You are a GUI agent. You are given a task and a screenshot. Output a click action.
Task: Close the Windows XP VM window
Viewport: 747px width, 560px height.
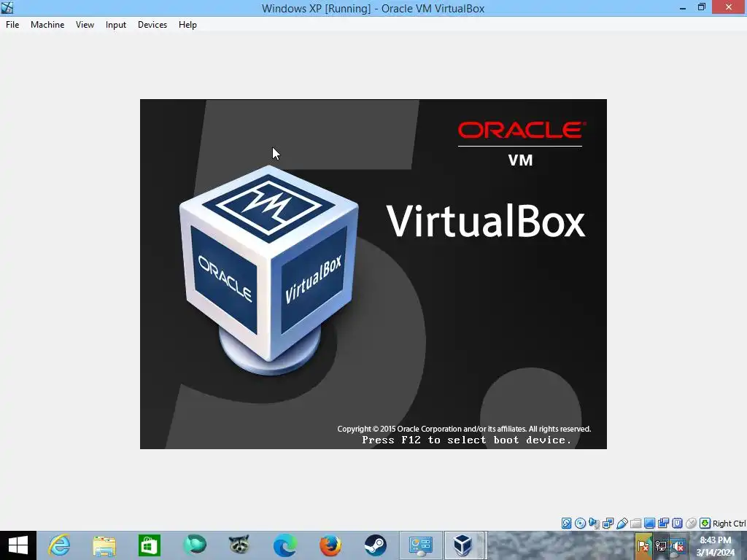click(x=729, y=7)
